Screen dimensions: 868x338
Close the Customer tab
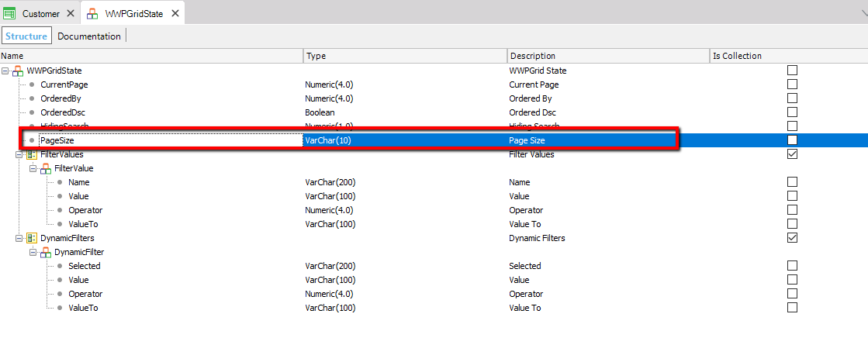[x=70, y=14]
